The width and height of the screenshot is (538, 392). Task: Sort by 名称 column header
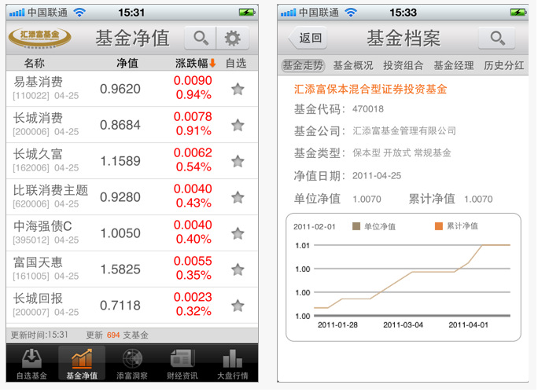tap(35, 63)
